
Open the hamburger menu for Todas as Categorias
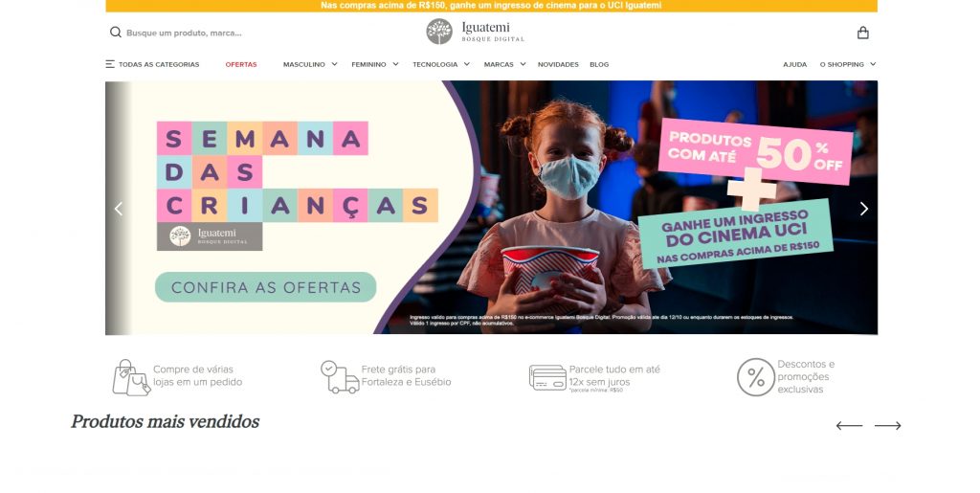tap(110, 64)
